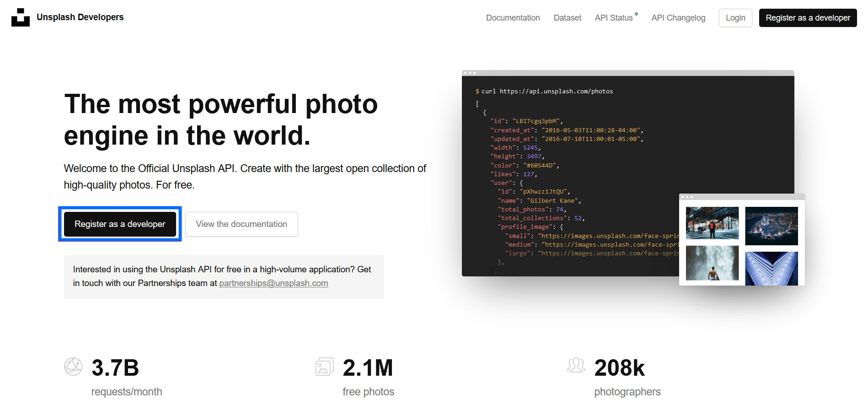Click the "LBI7cgq3pbM" id value
The height and width of the screenshot is (405, 868).
536,121
